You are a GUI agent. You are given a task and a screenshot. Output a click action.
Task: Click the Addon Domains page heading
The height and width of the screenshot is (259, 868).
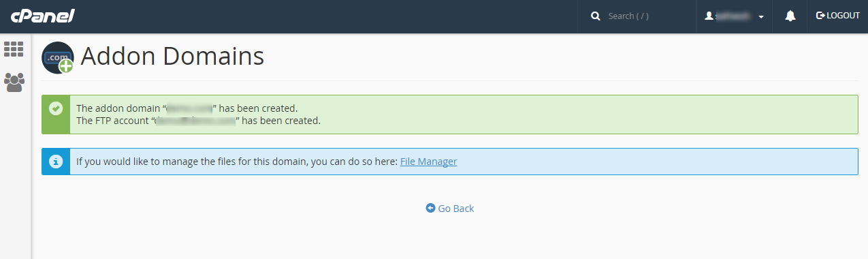172,56
